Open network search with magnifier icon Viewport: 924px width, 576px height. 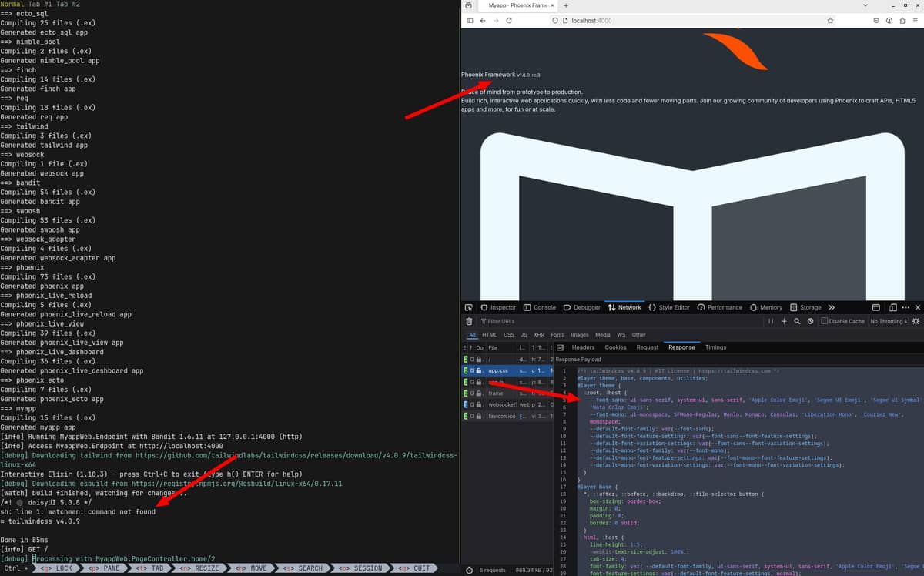pos(797,321)
